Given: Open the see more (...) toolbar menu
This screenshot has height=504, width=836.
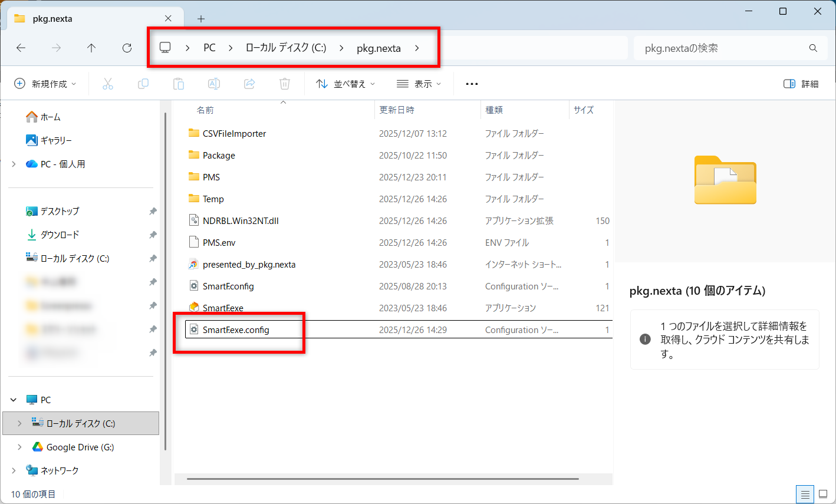Looking at the screenshot, I should 472,84.
